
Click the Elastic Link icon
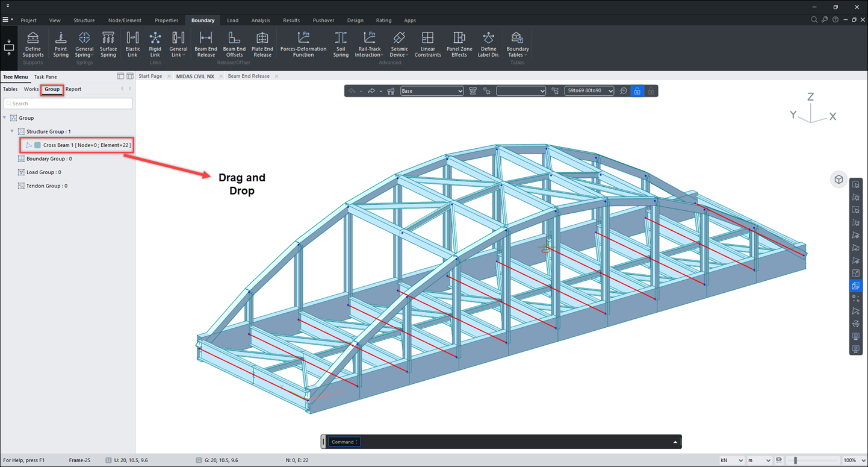[x=132, y=44]
